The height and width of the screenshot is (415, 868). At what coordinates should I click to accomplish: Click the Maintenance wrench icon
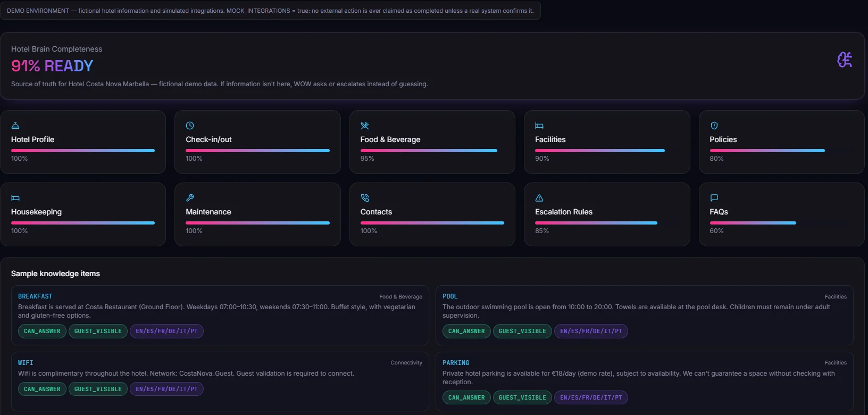point(190,198)
